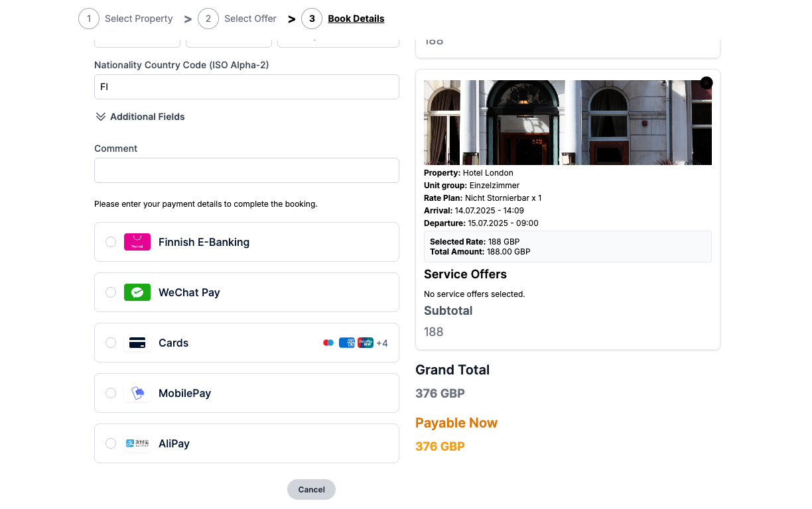Select the Finnish E-Banking radio button

tap(111, 242)
